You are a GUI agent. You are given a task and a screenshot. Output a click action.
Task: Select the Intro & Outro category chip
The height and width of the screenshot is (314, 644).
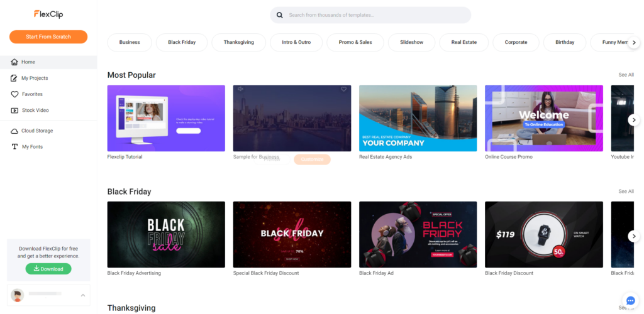(296, 42)
